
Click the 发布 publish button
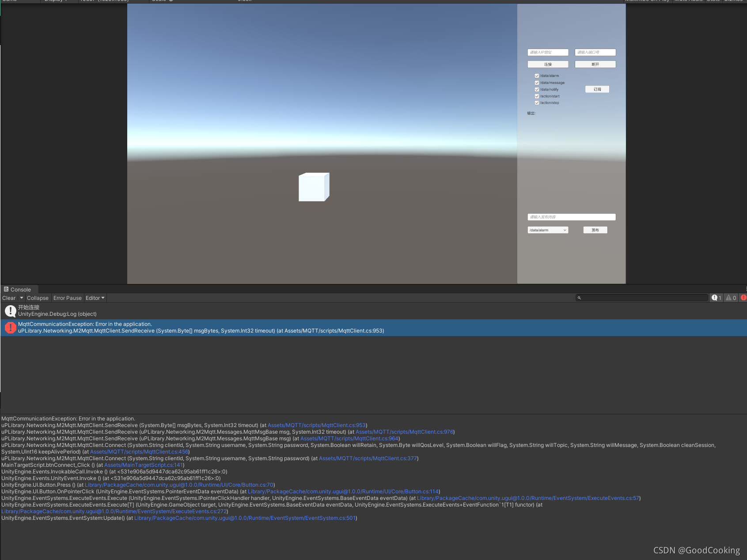click(x=595, y=230)
